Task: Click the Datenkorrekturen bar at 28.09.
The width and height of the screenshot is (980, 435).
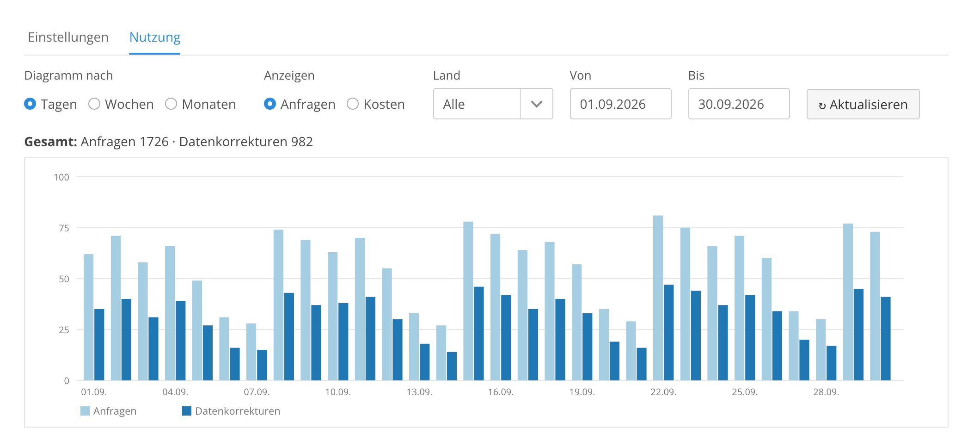Action: 832,363
